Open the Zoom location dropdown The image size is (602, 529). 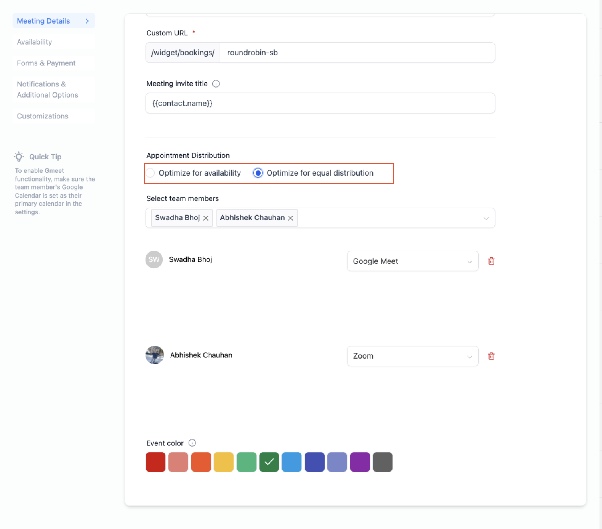click(x=413, y=356)
